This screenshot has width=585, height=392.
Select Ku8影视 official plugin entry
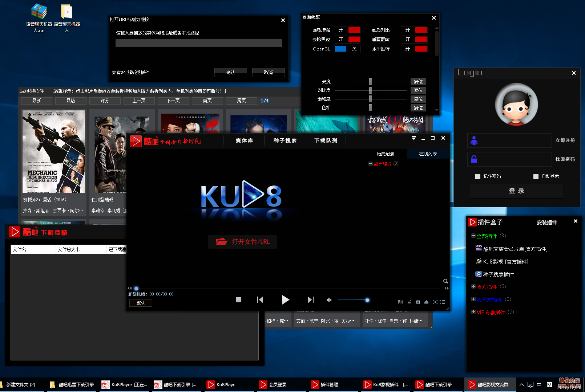pyautogui.click(x=502, y=262)
